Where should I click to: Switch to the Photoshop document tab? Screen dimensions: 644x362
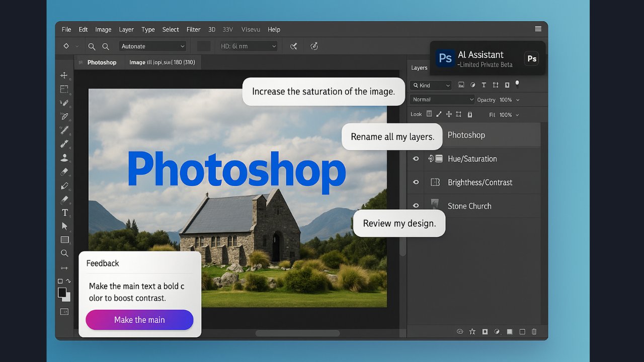(101, 63)
